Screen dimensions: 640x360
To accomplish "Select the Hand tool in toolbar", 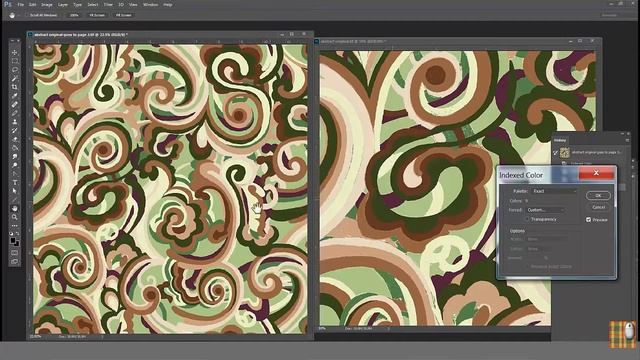I will 15,209.
